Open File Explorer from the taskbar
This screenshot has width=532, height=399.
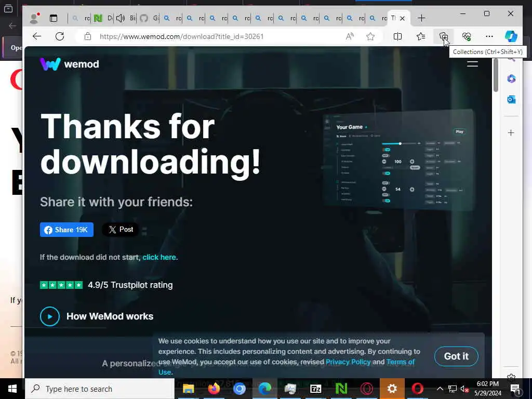tap(188, 389)
